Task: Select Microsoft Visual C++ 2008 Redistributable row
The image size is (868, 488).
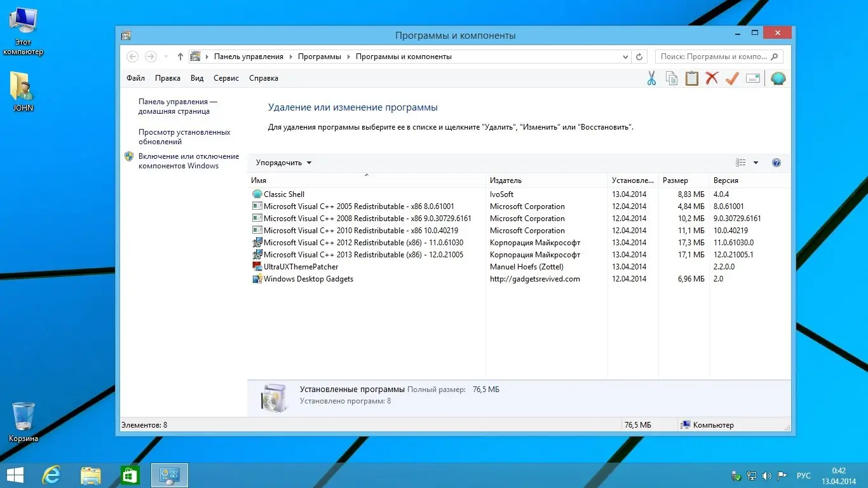Action: (x=519, y=219)
